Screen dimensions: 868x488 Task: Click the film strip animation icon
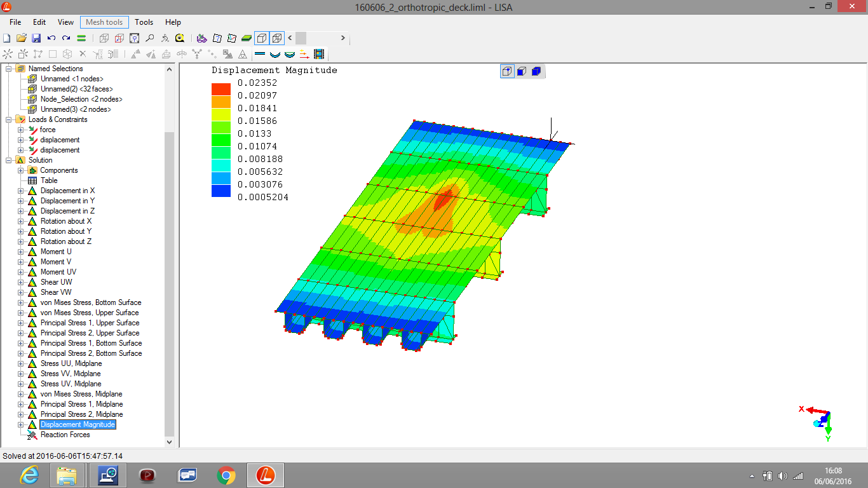coord(319,54)
